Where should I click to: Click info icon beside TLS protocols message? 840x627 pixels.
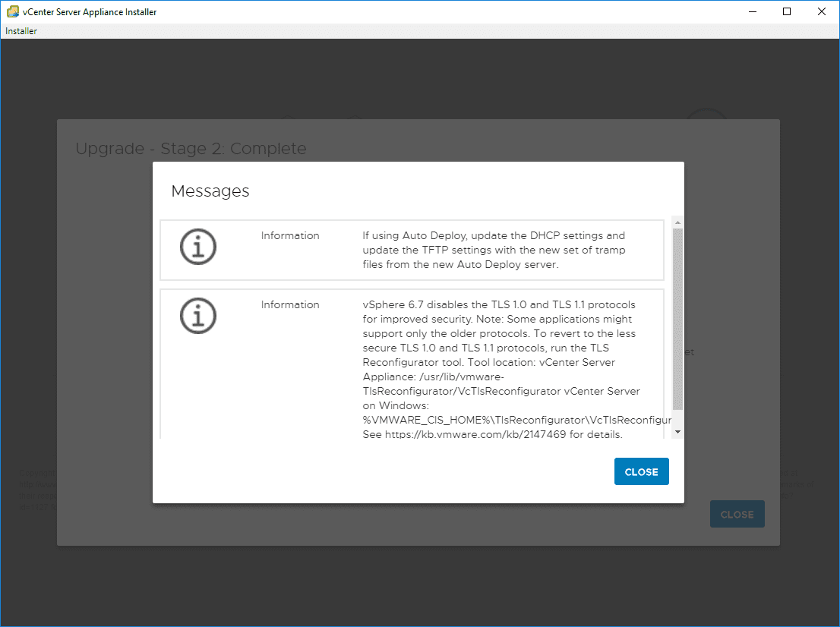click(x=198, y=316)
